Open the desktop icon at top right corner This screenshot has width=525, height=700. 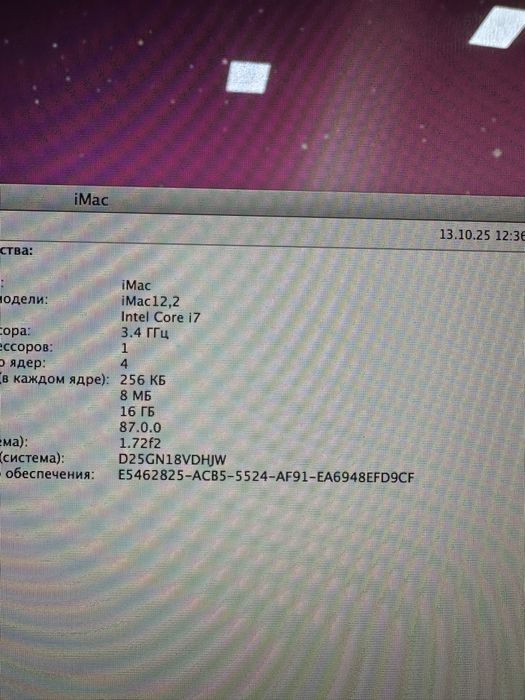coord(499,26)
